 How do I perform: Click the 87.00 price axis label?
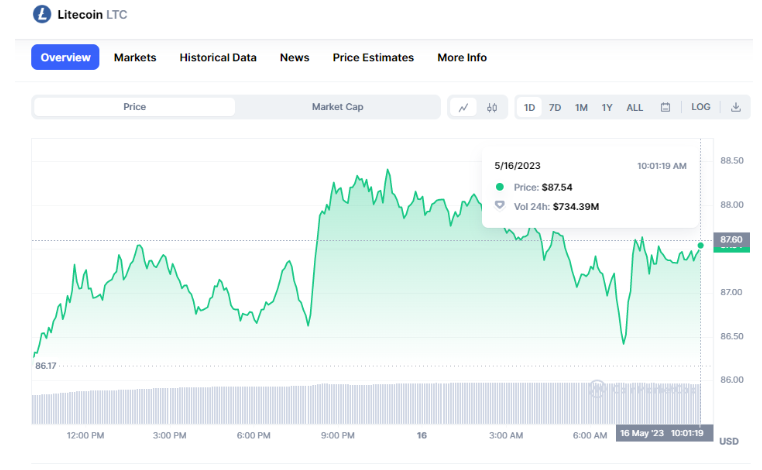pyautogui.click(x=732, y=292)
